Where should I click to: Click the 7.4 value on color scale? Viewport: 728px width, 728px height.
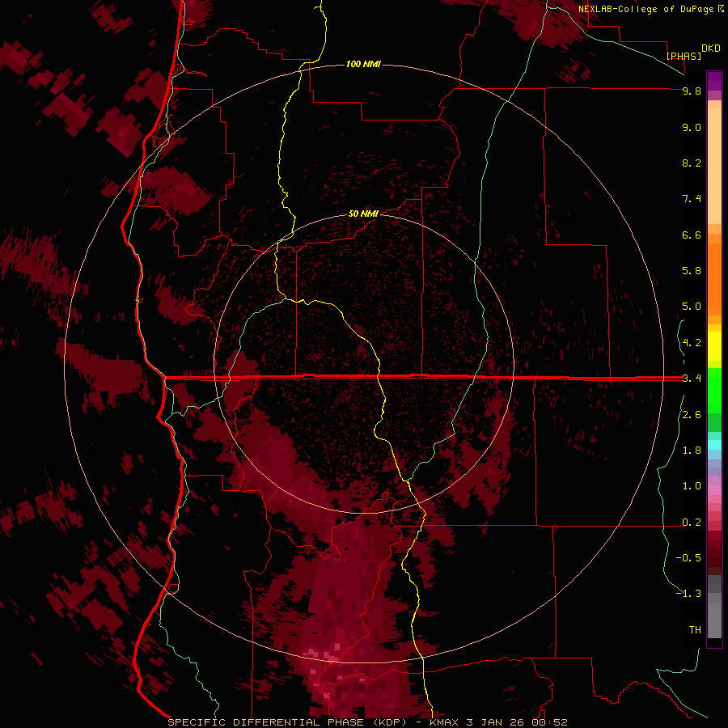coord(692,199)
